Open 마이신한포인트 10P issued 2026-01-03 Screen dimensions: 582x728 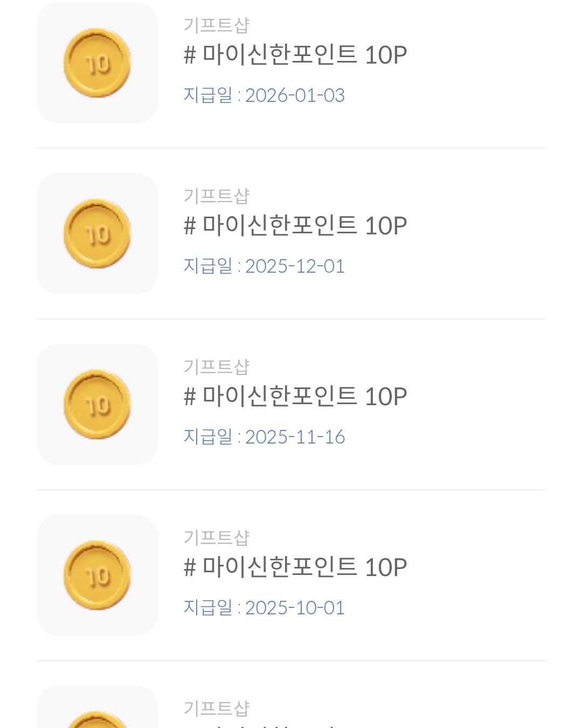pyautogui.click(x=295, y=55)
